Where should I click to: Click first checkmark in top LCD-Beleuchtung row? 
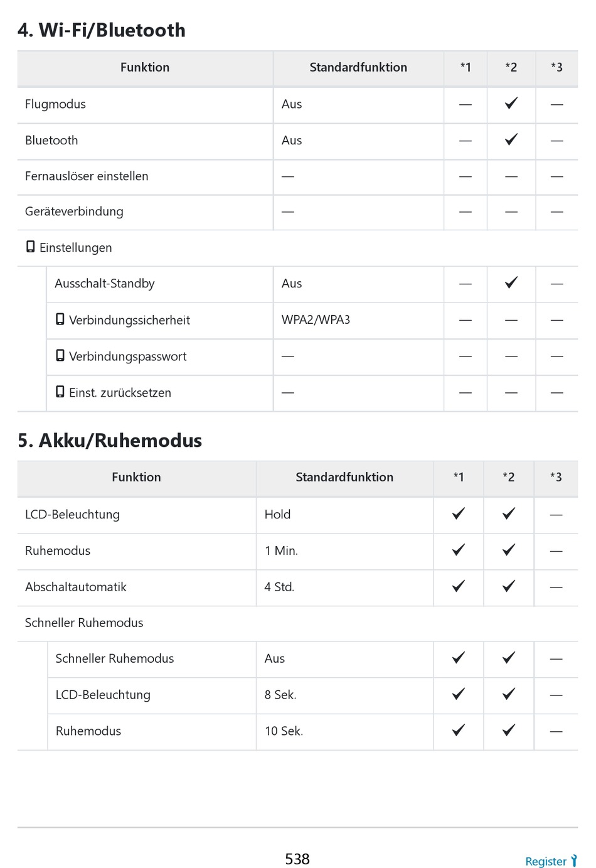[459, 514]
